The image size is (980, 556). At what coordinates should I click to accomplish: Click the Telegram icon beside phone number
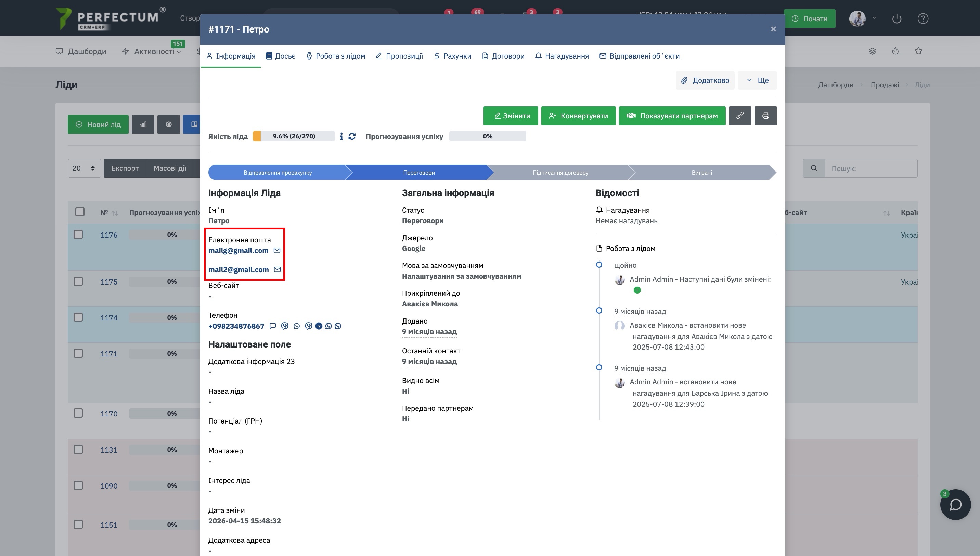coord(319,326)
